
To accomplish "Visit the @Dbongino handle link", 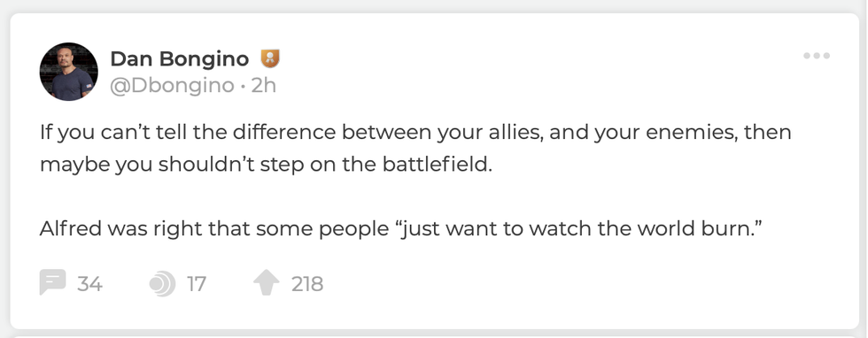I will tap(172, 86).
